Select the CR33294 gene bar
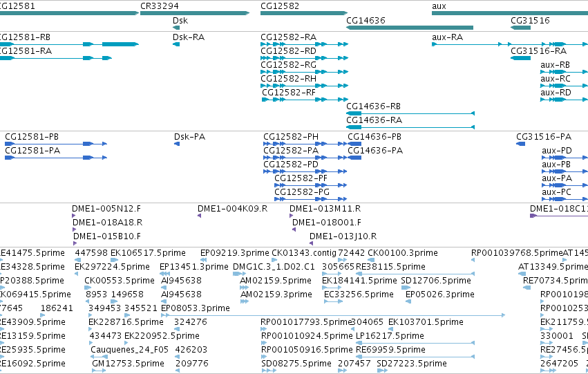Viewport: 588px width, 374px height. [x=195, y=13]
